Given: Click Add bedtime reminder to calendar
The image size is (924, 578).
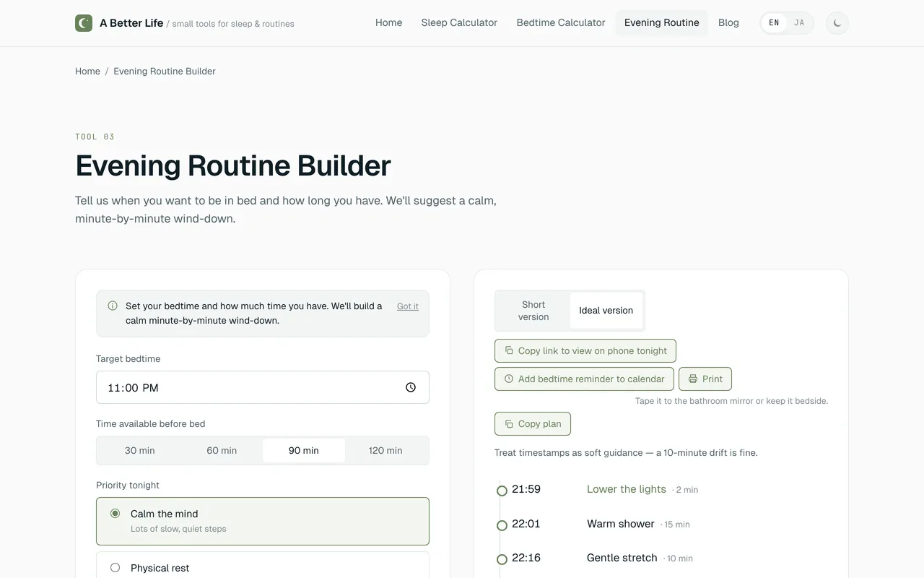Looking at the screenshot, I should 584,379.
